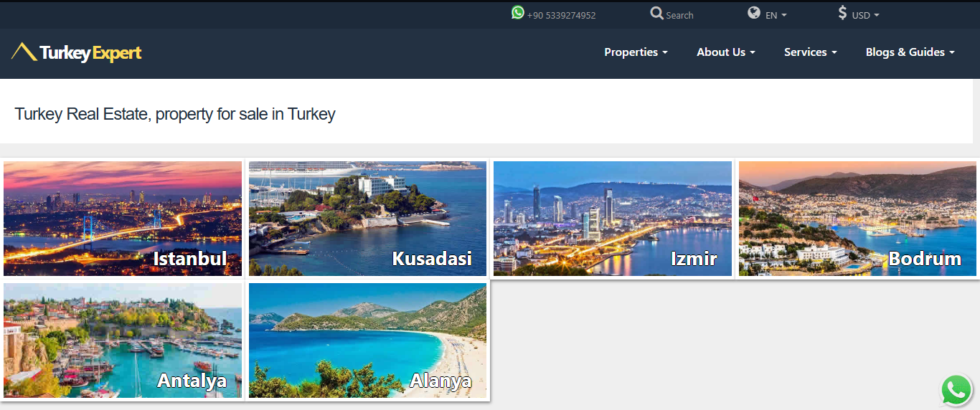This screenshot has height=410, width=980.
Task: Open the Bodrum location tile
Action: 857,219
